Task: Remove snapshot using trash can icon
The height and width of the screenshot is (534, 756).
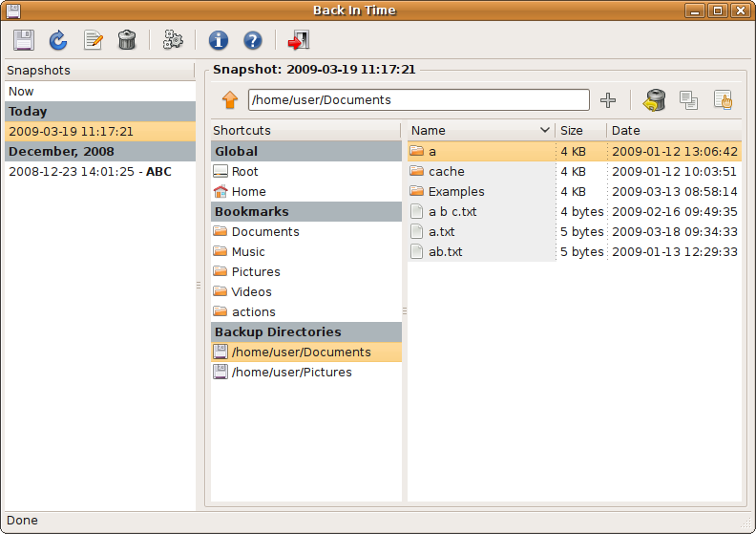Action: pos(127,40)
